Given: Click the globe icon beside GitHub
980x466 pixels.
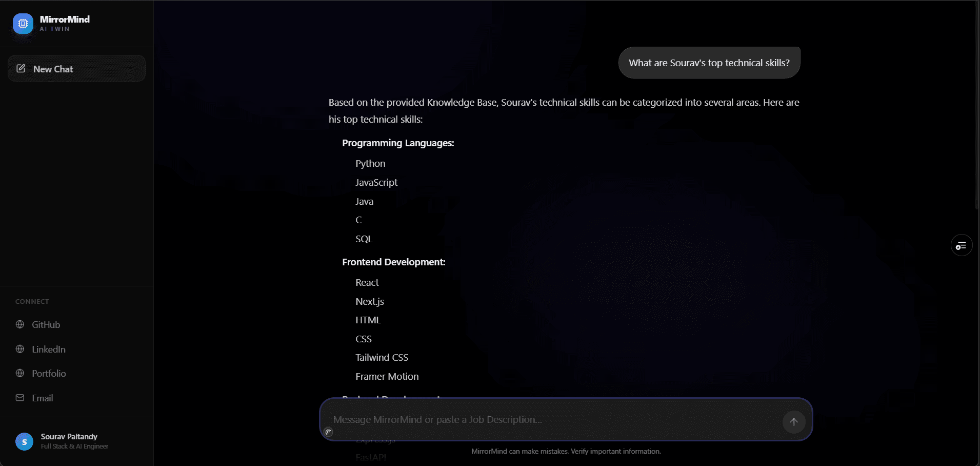Looking at the screenshot, I should tap(20, 324).
